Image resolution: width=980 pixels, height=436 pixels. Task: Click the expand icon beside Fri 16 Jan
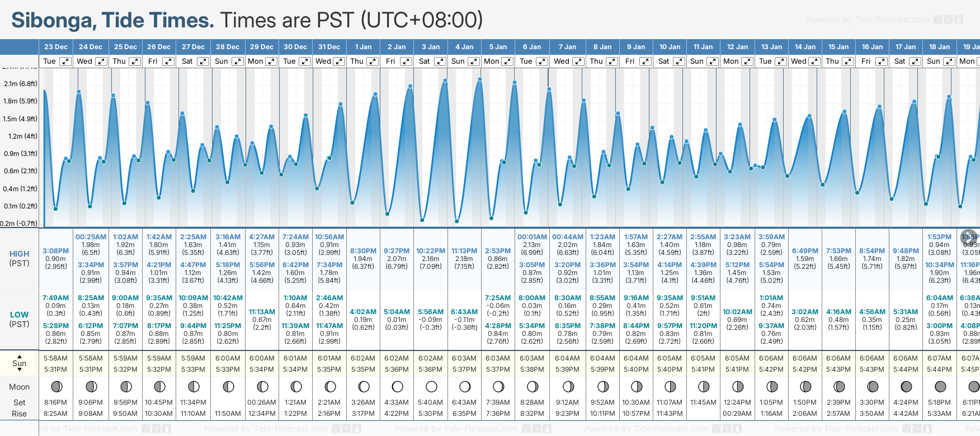coord(881,61)
